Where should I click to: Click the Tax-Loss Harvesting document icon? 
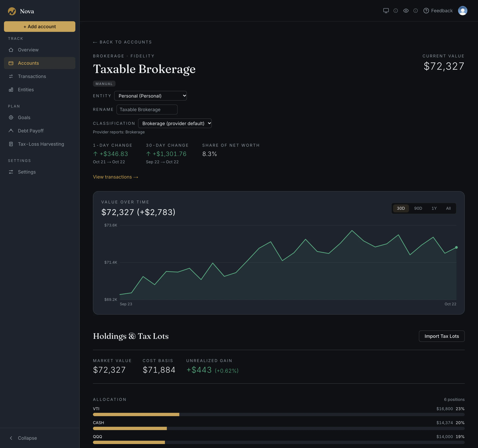[11, 144]
